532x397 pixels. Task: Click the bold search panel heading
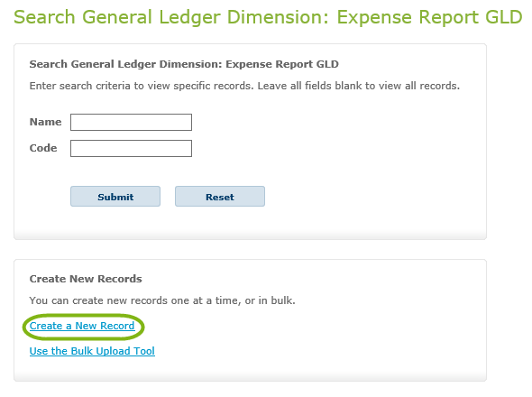pos(184,64)
